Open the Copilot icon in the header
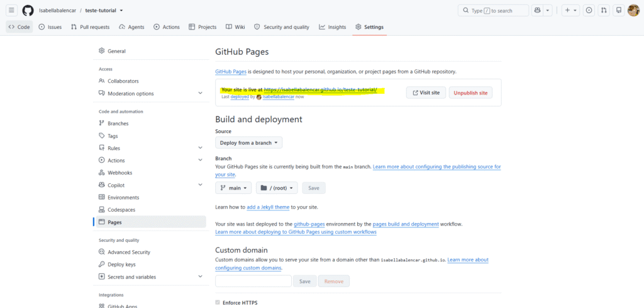 click(x=537, y=10)
